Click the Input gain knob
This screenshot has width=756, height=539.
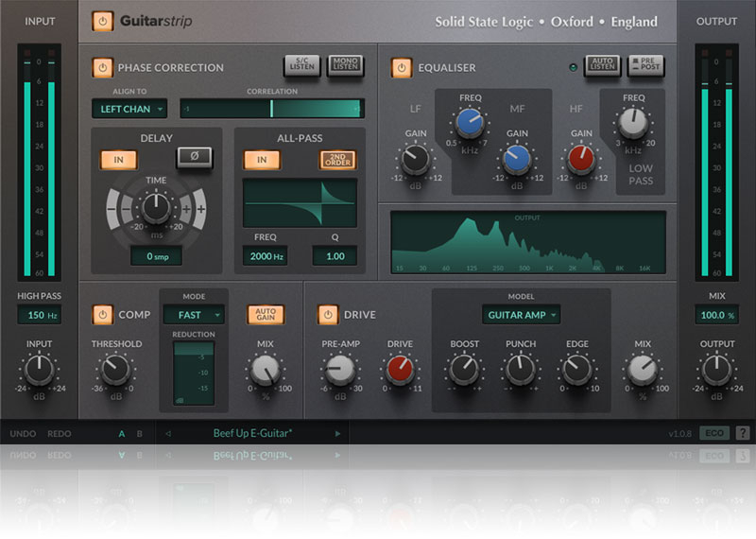pos(39,370)
